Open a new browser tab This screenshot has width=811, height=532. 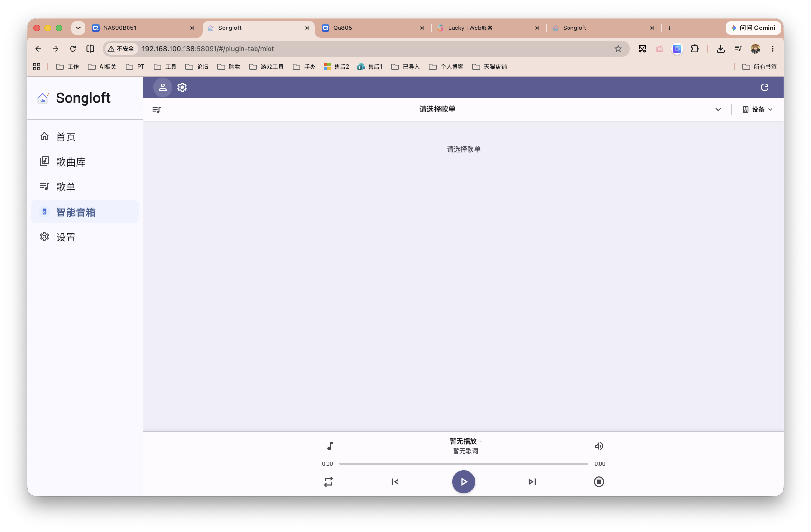[x=669, y=28]
